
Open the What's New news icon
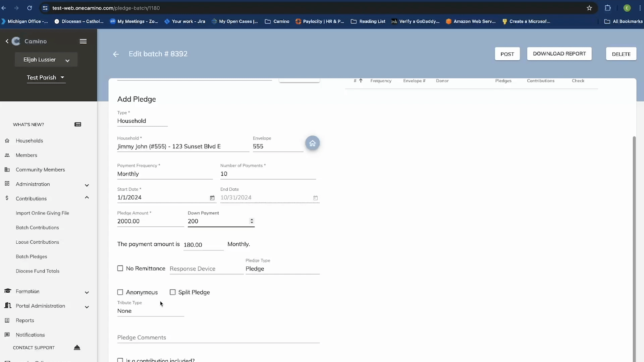click(78, 124)
